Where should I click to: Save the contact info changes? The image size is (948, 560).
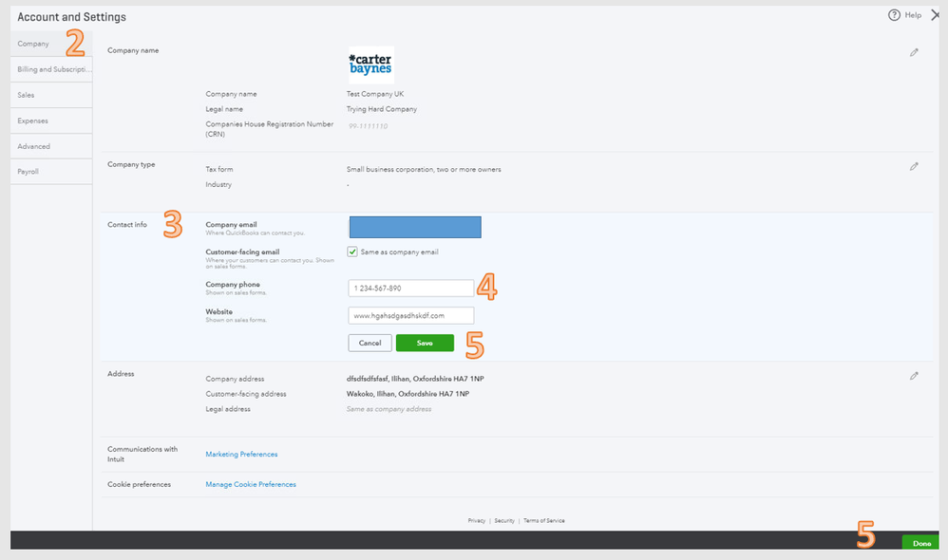425,343
